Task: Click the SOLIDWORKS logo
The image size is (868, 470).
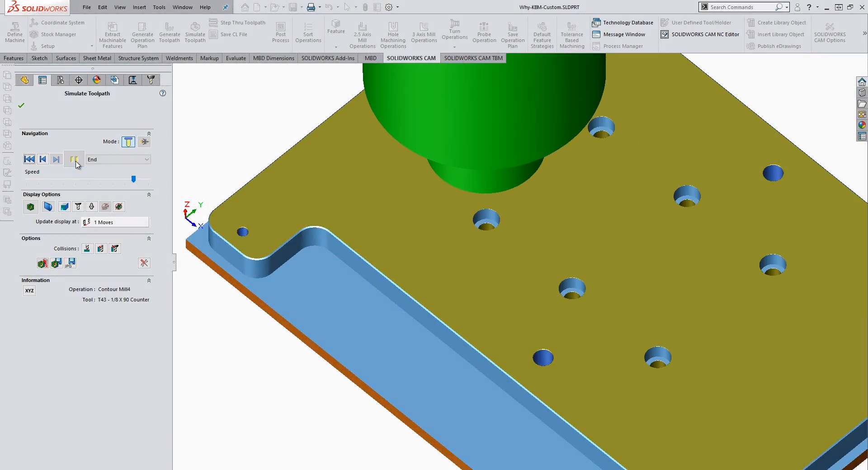Action: point(37,7)
